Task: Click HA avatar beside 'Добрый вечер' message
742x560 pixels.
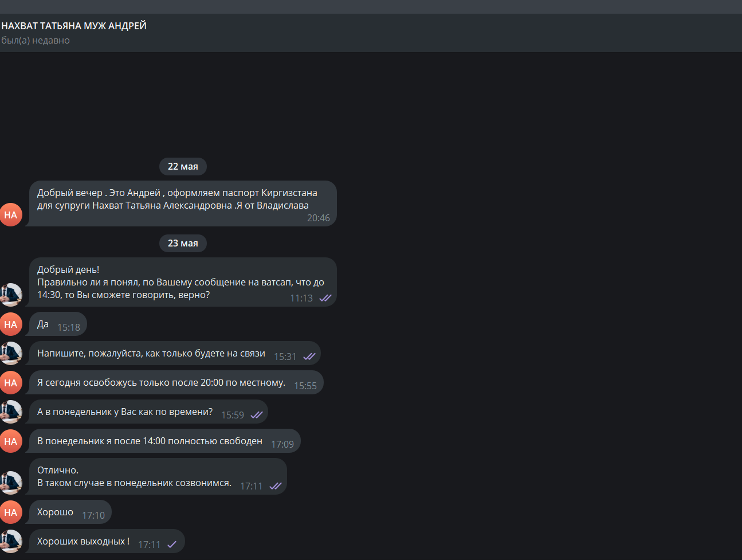Action: (x=11, y=215)
